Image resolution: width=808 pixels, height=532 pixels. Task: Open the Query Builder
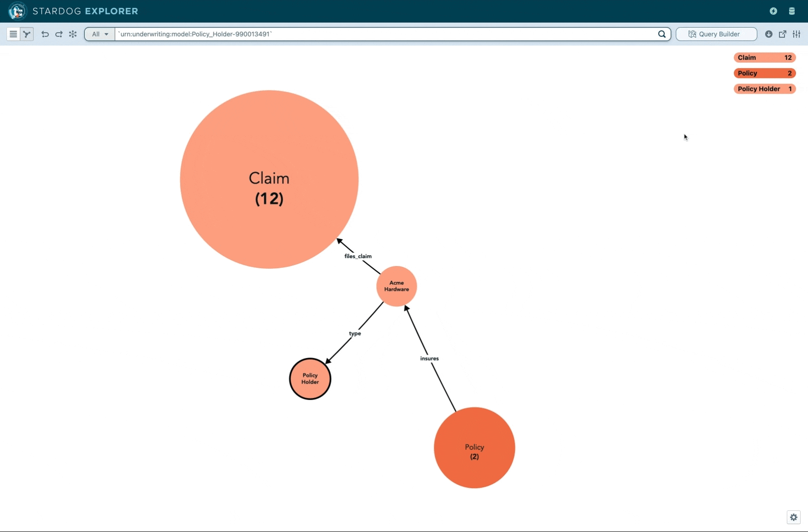[716, 34]
